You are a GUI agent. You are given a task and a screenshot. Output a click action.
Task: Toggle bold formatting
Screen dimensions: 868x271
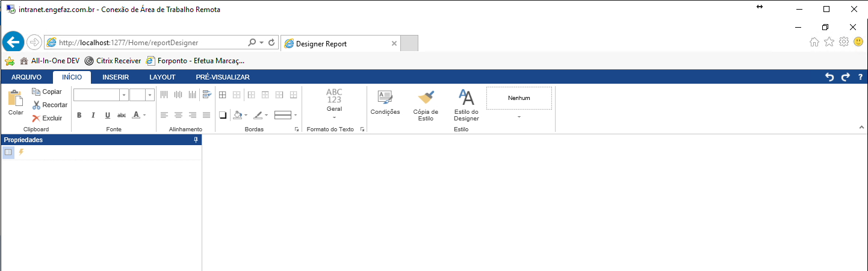[x=79, y=115]
